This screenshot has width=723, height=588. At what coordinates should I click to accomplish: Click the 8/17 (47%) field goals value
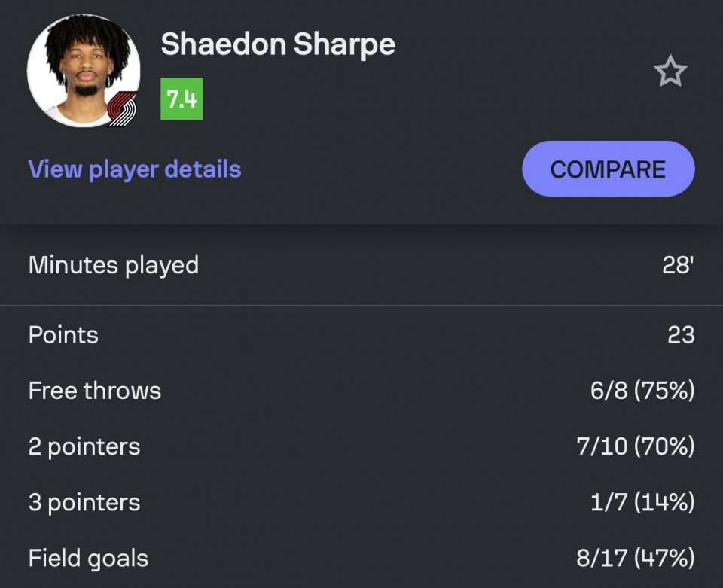[635, 558]
